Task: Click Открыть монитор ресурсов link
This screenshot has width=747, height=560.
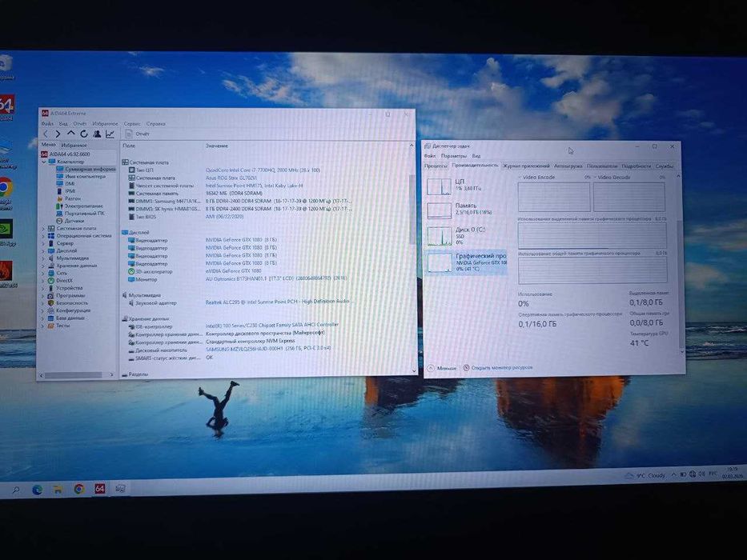Action: click(498, 368)
